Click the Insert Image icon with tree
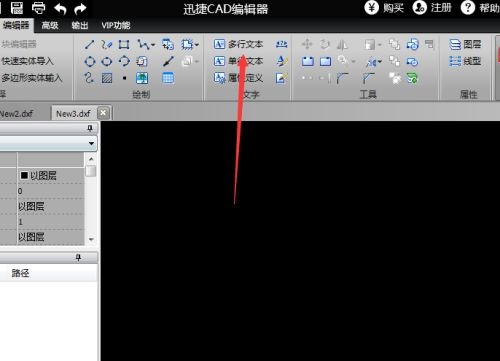 pos(142,78)
